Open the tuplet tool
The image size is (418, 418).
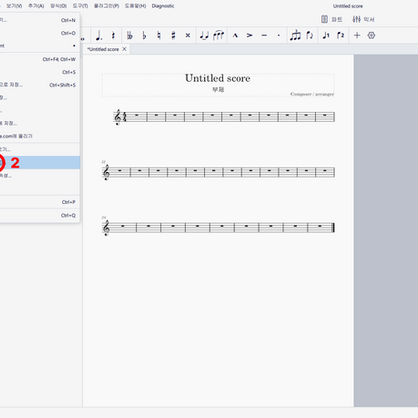click(x=295, y=35)
